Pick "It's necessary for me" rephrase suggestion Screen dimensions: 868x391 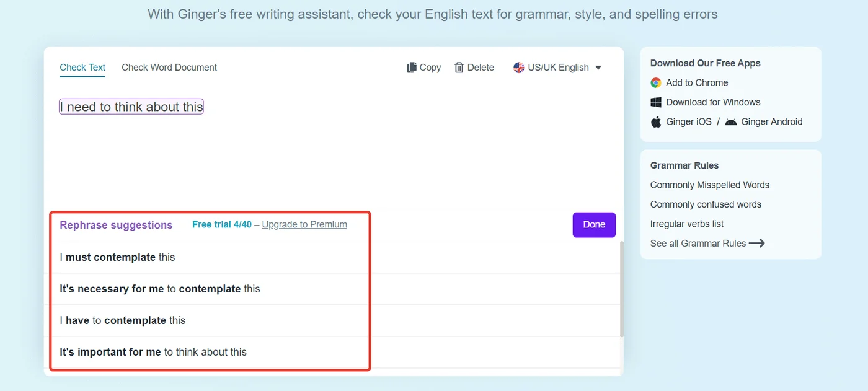[160, 289]
